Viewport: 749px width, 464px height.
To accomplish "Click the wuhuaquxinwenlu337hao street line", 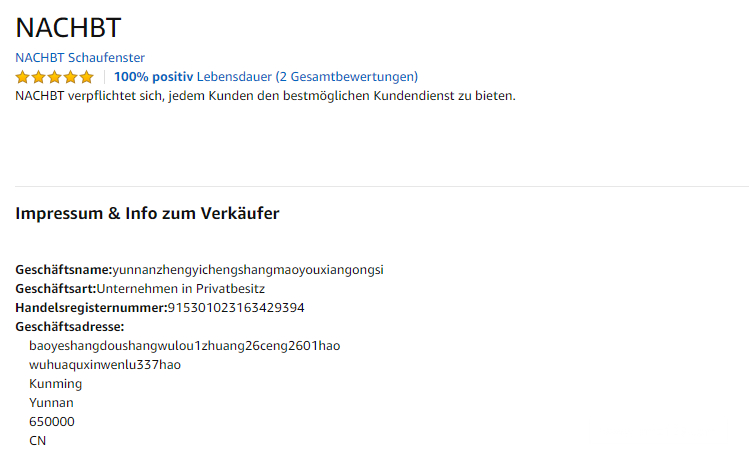I will tap(105, 365).
